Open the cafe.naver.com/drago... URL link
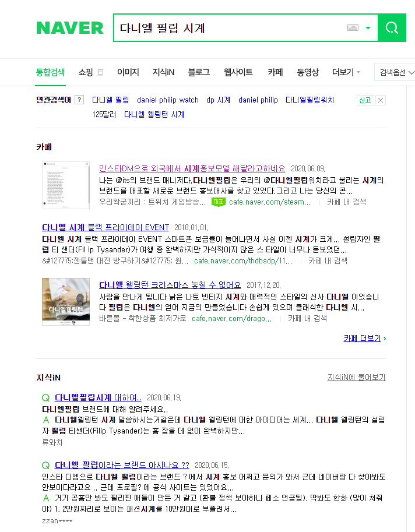415x532 pixels. (x=231, y=318)
